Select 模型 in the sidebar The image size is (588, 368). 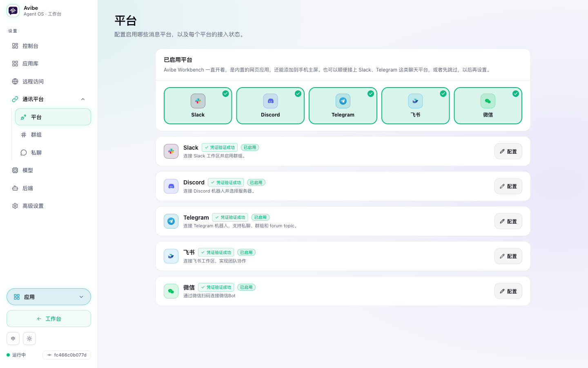click(x=49, y=171)
